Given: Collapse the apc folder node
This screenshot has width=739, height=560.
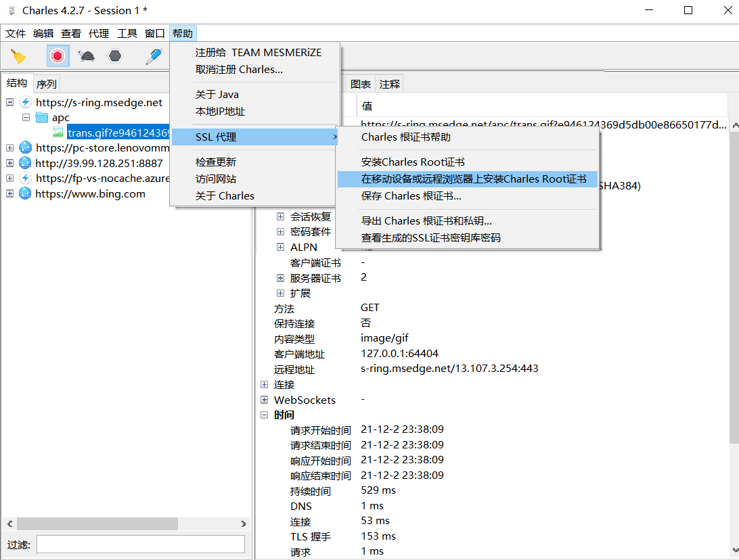Looking at the screenshot, I should 26,117.
